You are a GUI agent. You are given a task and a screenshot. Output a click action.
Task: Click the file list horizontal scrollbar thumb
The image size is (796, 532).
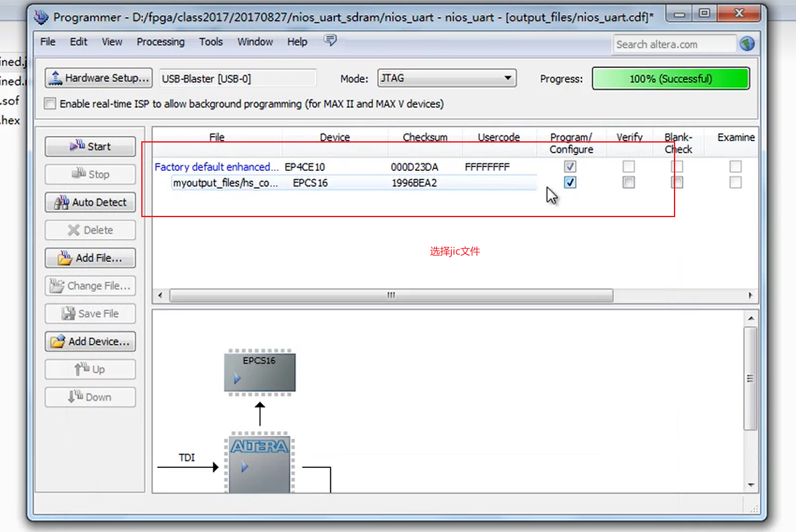pos(391,295)
